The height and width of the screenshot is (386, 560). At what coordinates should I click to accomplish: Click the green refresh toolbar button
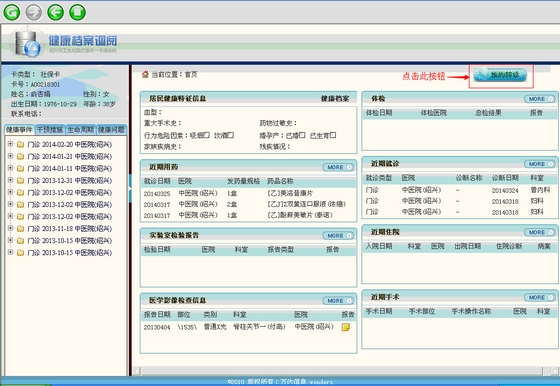(12, 12)
